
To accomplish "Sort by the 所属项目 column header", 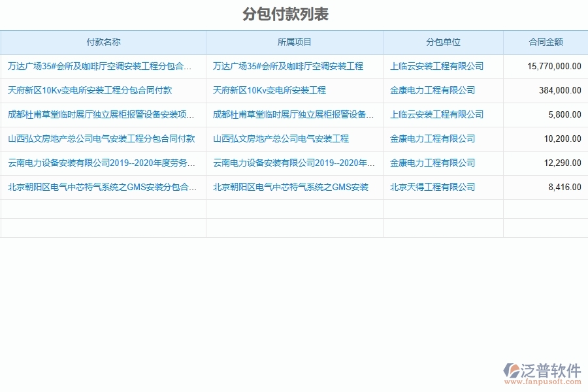I will [x=294, y=42].
